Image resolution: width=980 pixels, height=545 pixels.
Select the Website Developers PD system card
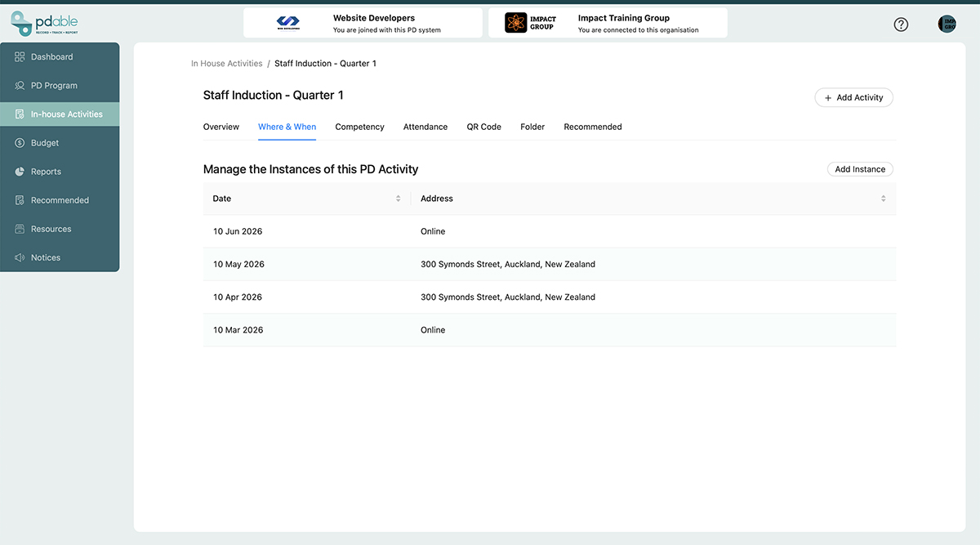click(363, 23)
